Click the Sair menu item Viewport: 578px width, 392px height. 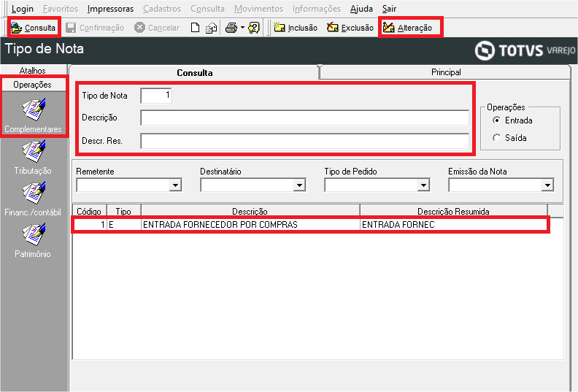[x=389, y=9]
